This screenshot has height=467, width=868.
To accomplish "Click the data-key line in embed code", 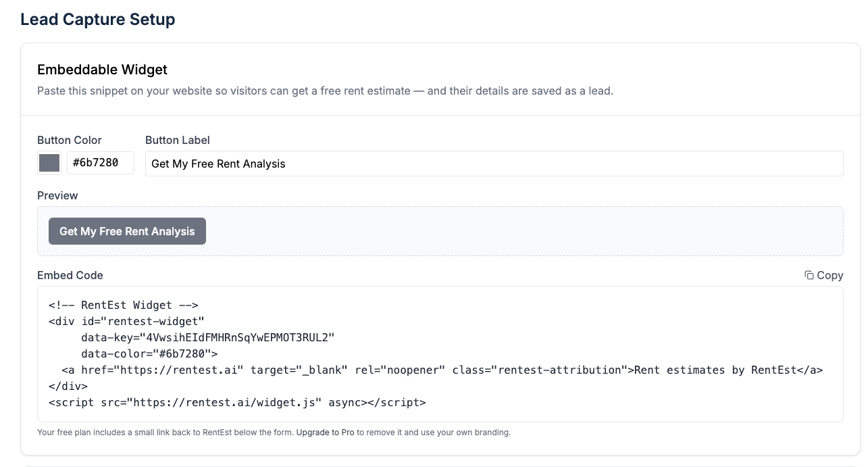I will 208,337.
